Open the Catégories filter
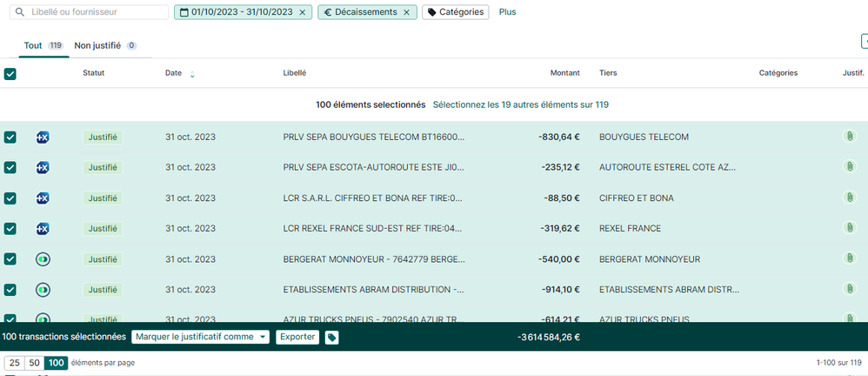 coord(455,12)
